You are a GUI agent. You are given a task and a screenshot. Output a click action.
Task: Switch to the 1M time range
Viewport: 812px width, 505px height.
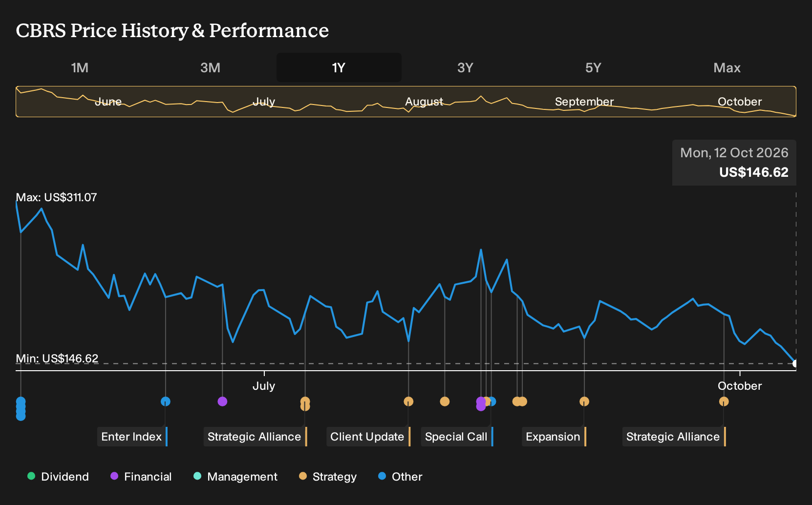click(x=80, y=67)
